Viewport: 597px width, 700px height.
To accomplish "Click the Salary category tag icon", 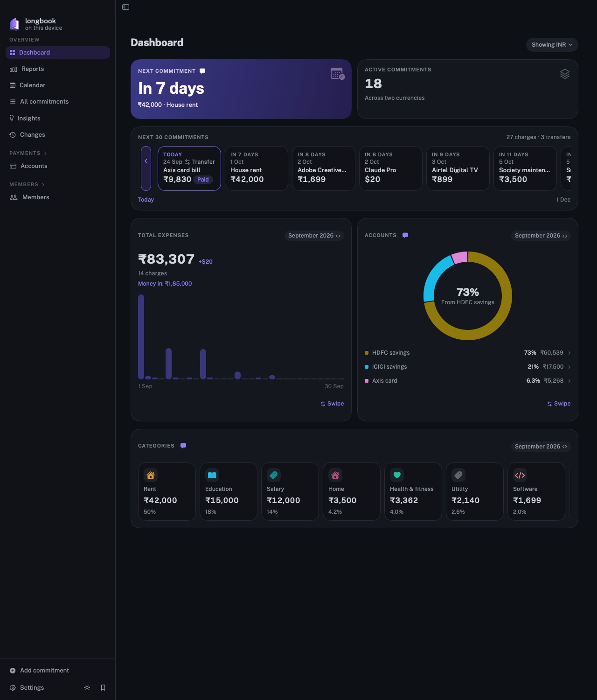I will tap(273, 475).
